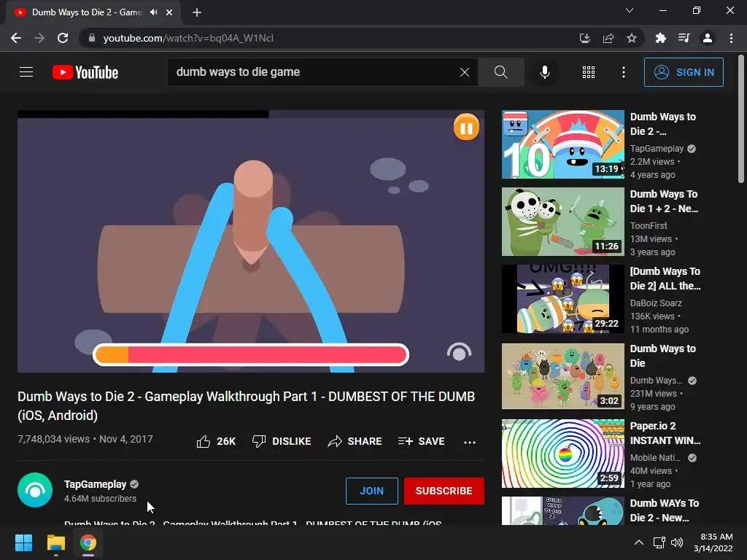Open more actions menu beside SAVE
The height and width of the screenshot is (560, 747).
coord(470,442)
